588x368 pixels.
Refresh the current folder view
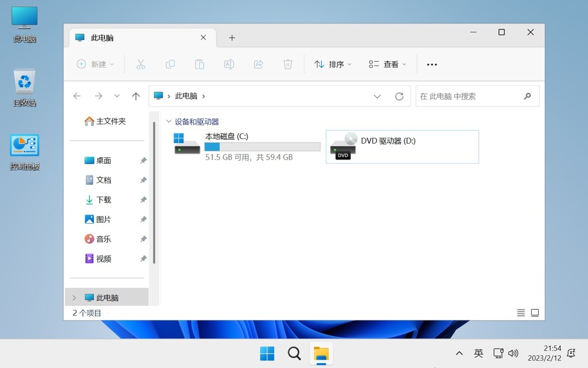tap(399, 97)
